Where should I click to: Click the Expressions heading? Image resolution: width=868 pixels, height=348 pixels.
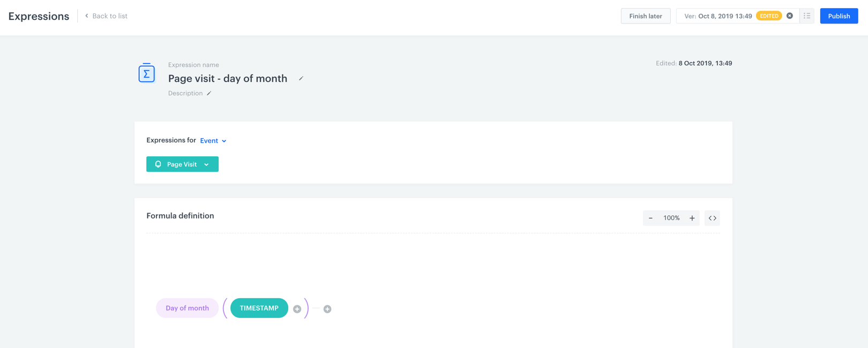coord(38,16)
